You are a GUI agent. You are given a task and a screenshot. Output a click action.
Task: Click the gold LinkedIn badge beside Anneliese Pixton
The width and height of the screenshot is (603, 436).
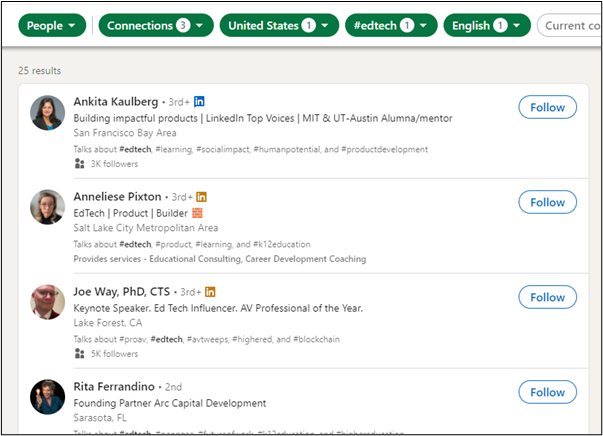(x=202, y=197)
